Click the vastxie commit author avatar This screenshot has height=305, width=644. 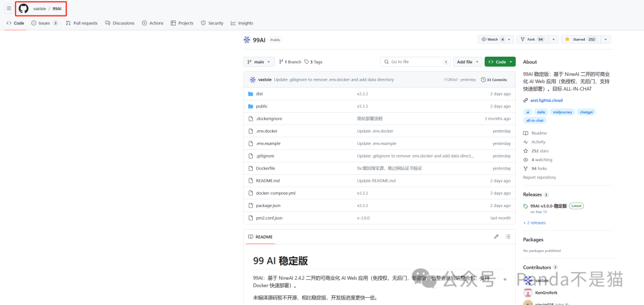pyautogui.click(x=253, y=80)
